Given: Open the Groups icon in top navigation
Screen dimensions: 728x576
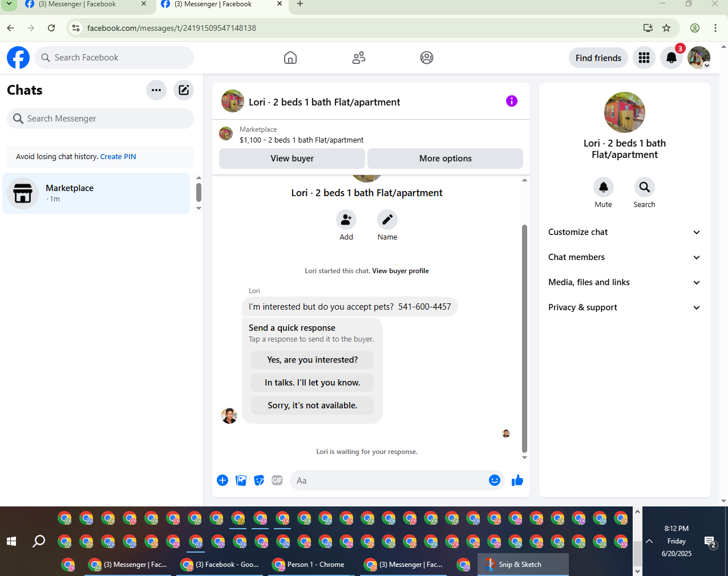Looking at the screenshot, I should pyautogui.click(x=427, y=58).
